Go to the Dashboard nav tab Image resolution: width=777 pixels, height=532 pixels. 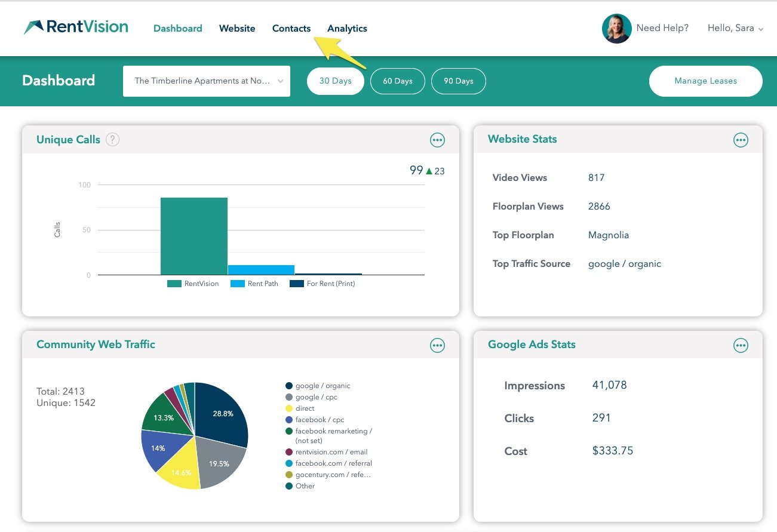pos(177,28)
